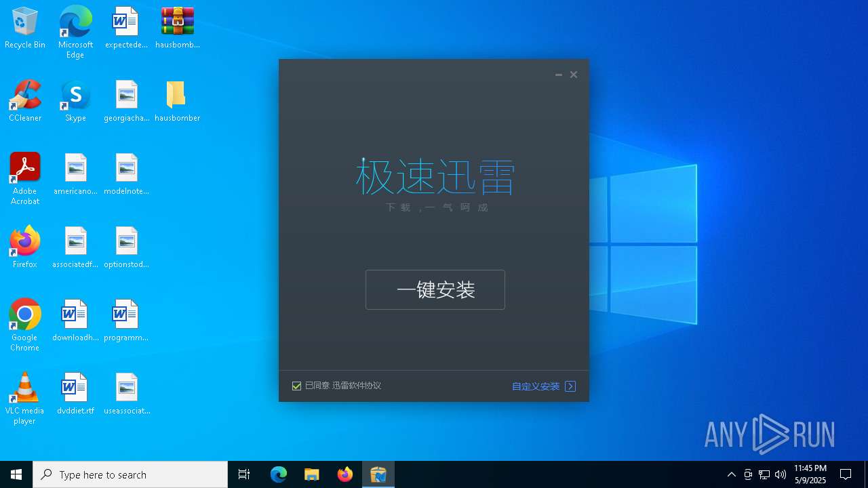Select the VLC media player shortcut

point(25,399)
